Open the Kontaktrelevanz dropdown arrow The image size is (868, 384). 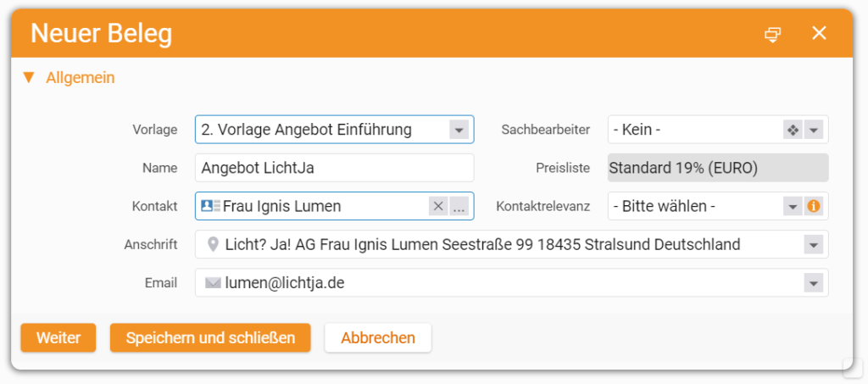tap(793, 206)
